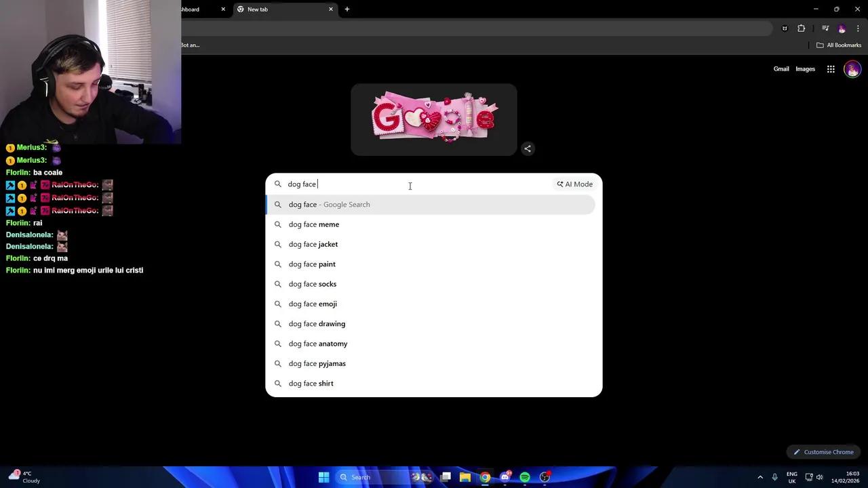Open Task View taskbar icon
Image resolution: width=868 pixels, height=488 pixels.
(446, 477)
